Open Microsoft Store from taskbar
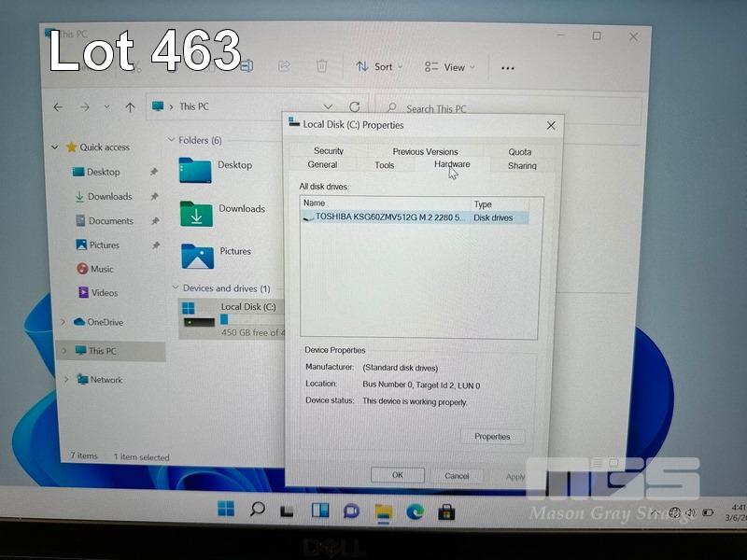Viewport: 747px width, 560px height. coord(446,511)
